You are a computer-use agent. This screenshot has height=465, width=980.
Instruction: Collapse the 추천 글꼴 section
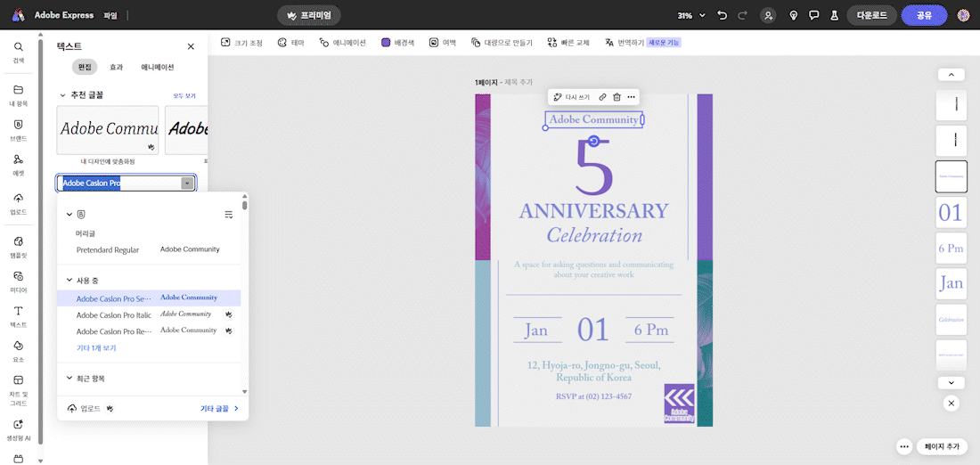point(62,95)
